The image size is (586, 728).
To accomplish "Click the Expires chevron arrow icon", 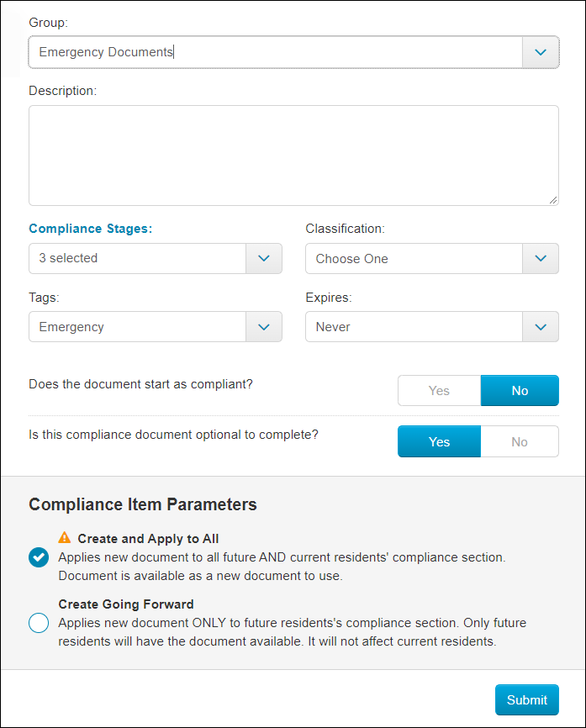I will (x=541, y=327).
